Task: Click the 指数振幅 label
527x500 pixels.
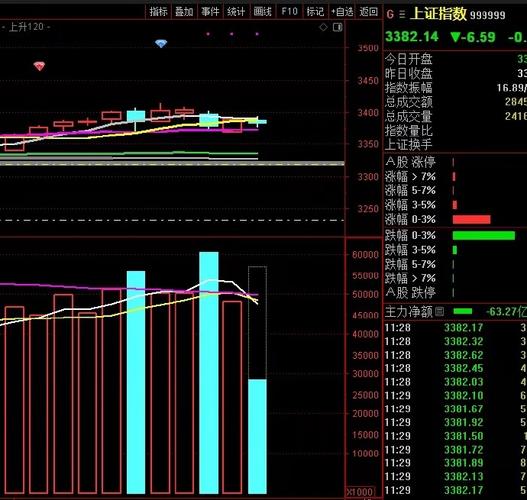Action: pos(408,88)
